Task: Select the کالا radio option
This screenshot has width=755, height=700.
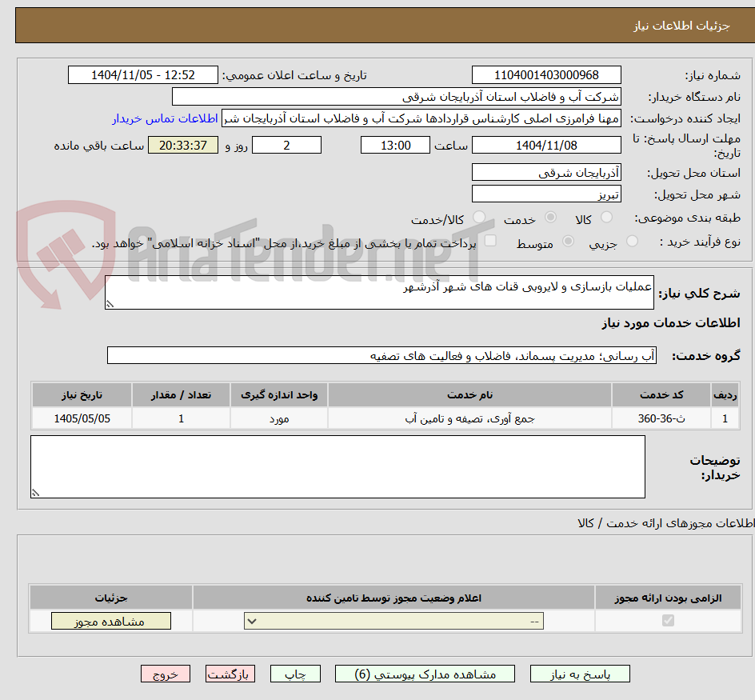Action: [607, 216]
